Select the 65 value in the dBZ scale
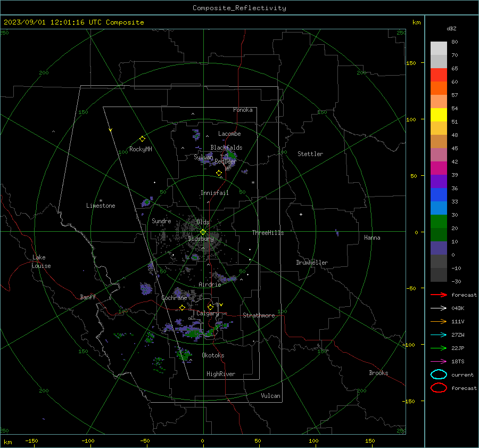This screenshot has height=448, width=479. tap(455, 69)
